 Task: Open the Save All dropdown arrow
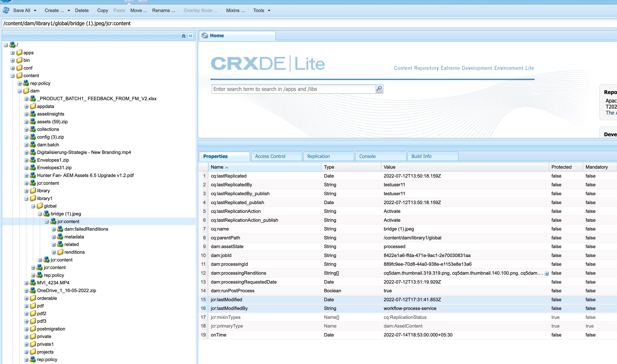(x=35, y=10)
